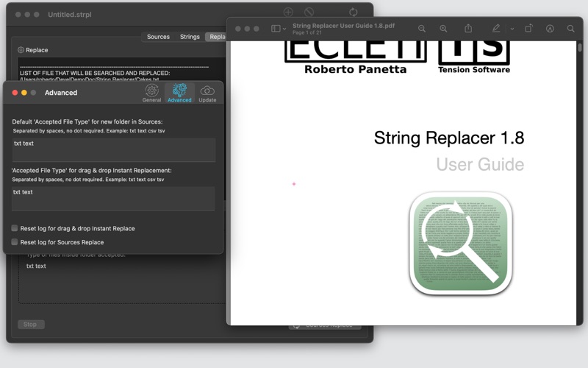The image size is (588, 368).
Task: Click the 'Page 1 of 21' indicator
Action: [x=307, y=32]
